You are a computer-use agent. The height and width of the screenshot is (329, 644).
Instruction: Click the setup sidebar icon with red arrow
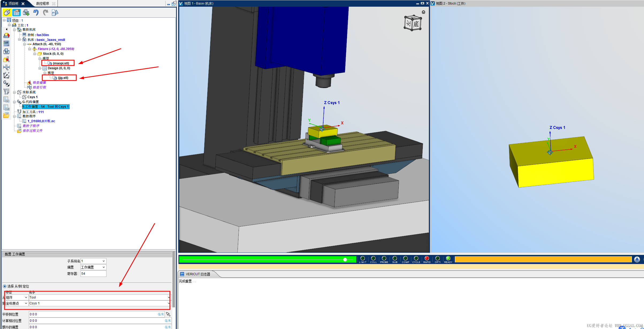point(6,35)
